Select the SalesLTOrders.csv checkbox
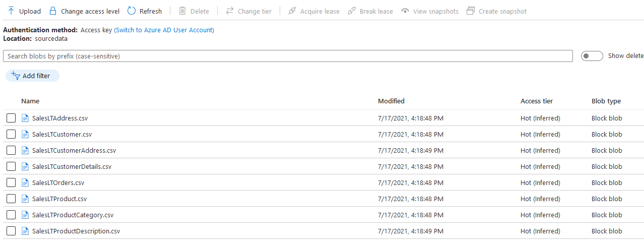Viewport: 644px width, 248px height. (11, 183)
